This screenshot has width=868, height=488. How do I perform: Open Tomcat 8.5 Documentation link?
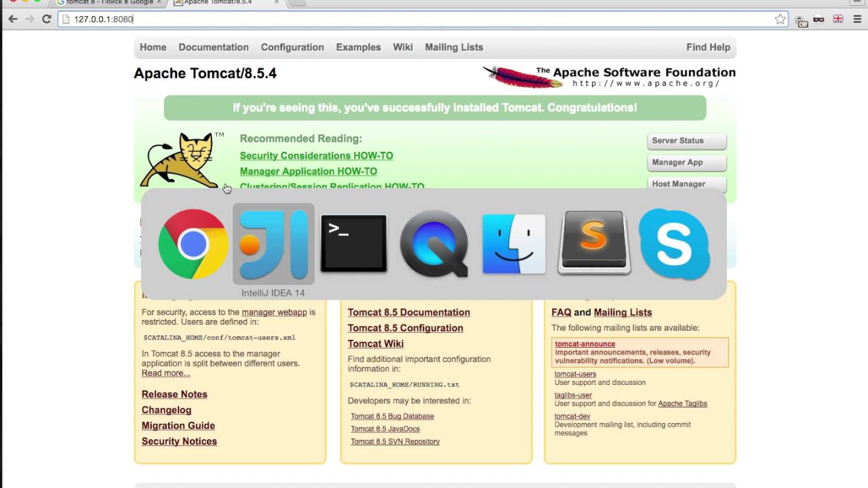click(409, 312)
